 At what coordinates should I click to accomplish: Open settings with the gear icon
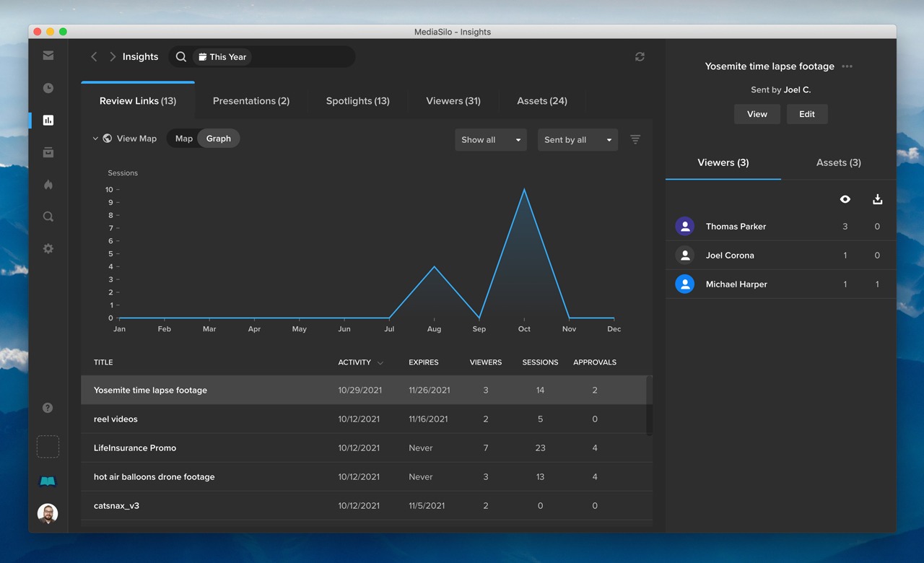point(48,248)
